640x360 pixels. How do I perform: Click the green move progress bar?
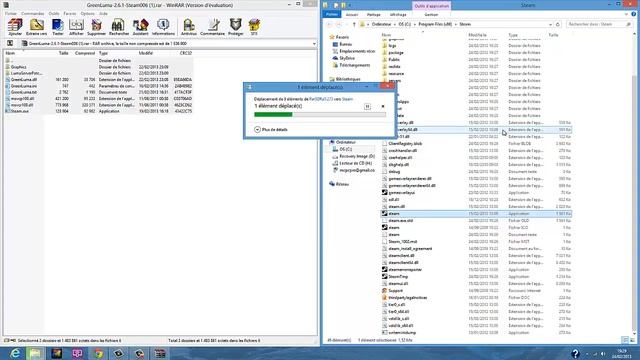point(273,115)
